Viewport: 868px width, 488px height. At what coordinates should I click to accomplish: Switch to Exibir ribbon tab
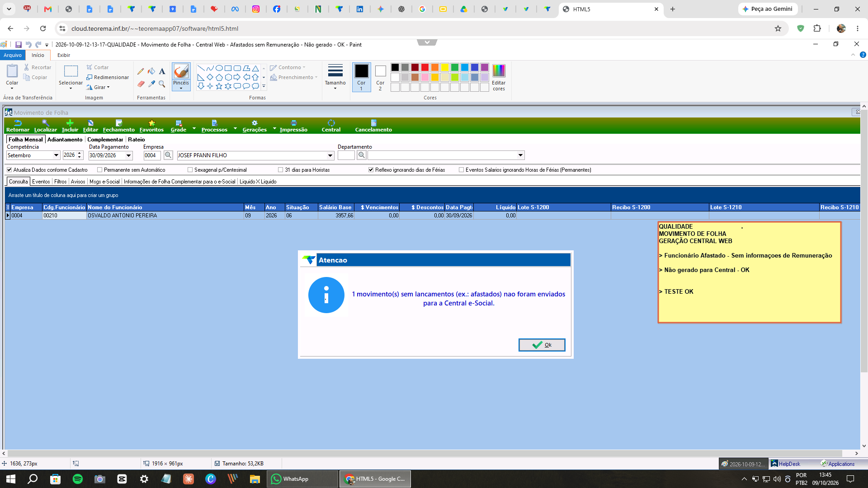[64, 55]
